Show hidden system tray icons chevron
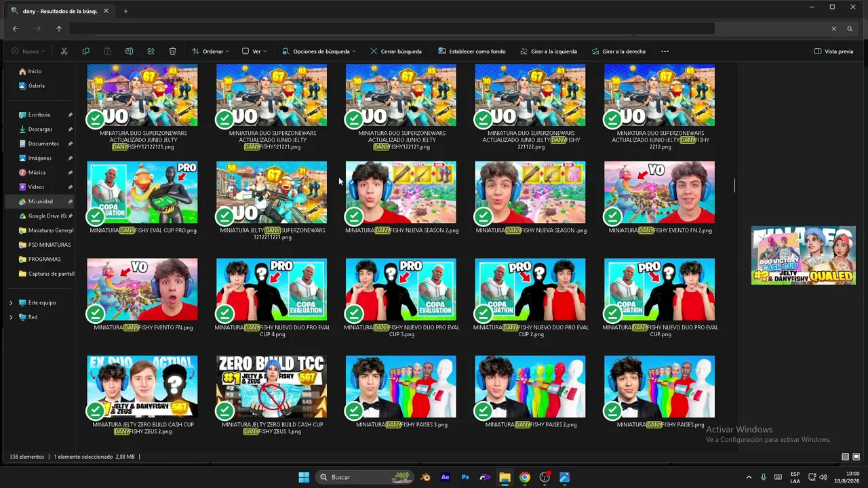This screenshot has width=868, height=488. pos(749,477)
